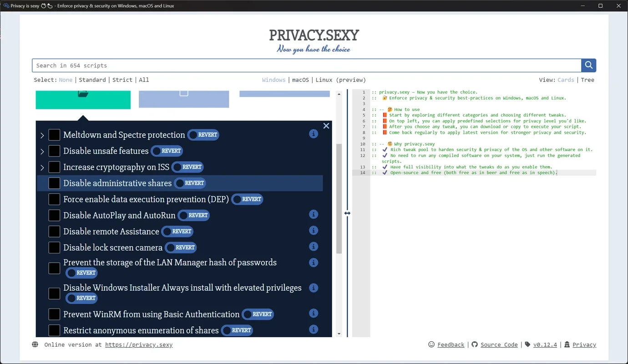Click the search magnifier button
The width and height of the screenshot is (628, 364).
pos(589,66)
